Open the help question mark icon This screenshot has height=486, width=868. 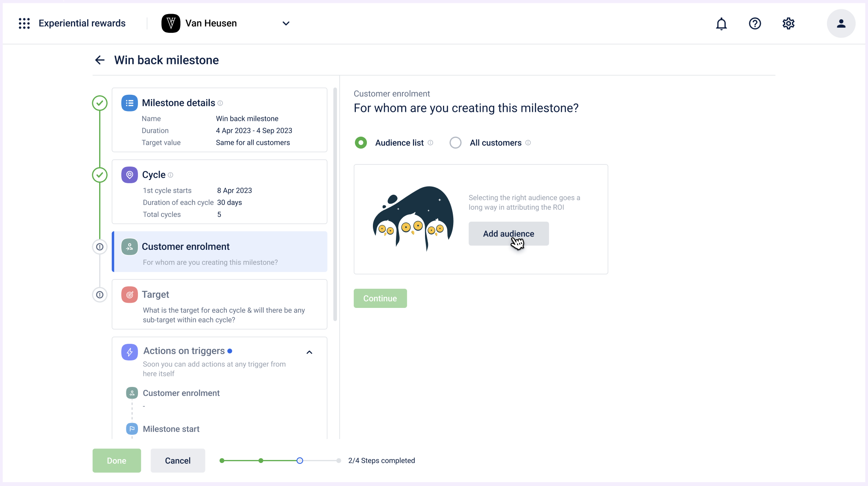click(755, 23)
